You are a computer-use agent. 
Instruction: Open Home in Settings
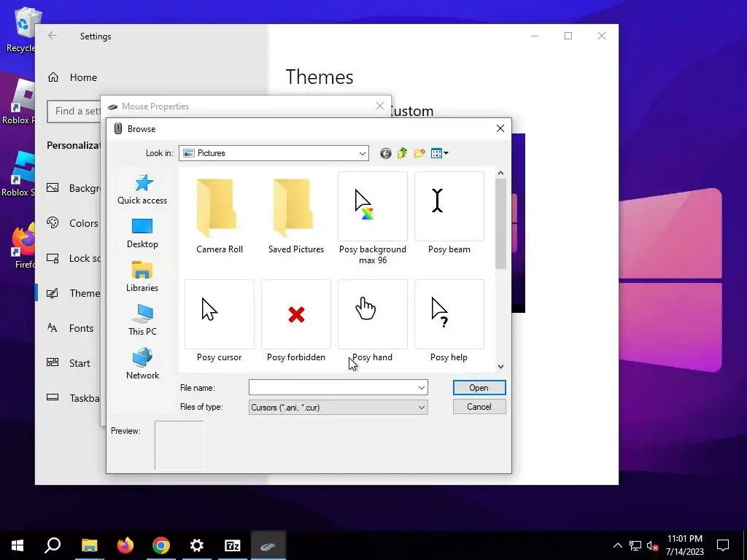click(72, 77)
